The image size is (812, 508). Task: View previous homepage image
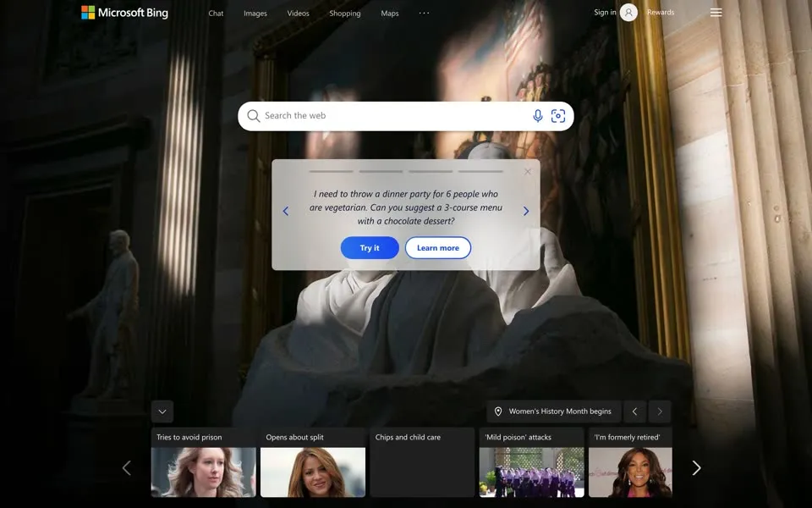coord(634,411)
